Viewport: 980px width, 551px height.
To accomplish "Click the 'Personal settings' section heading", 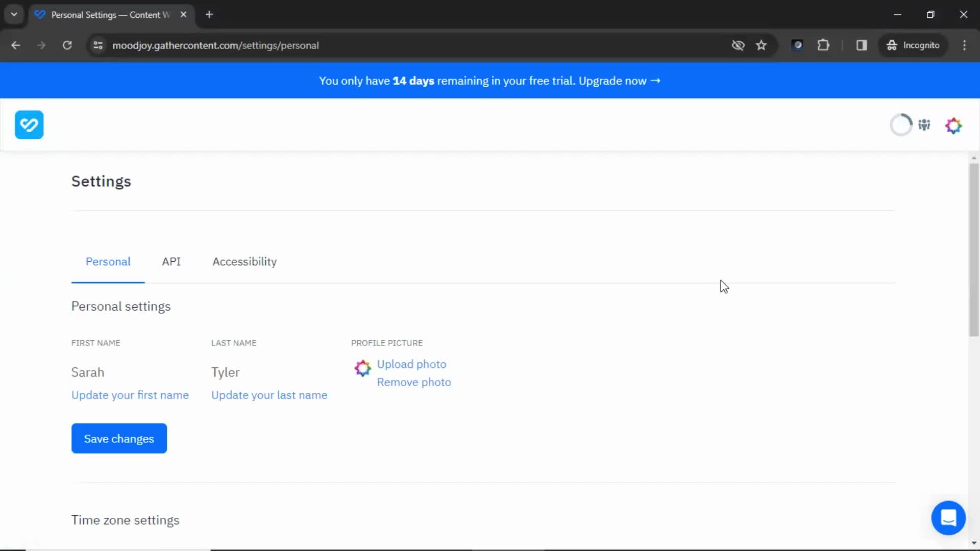I will pos(121,307).
